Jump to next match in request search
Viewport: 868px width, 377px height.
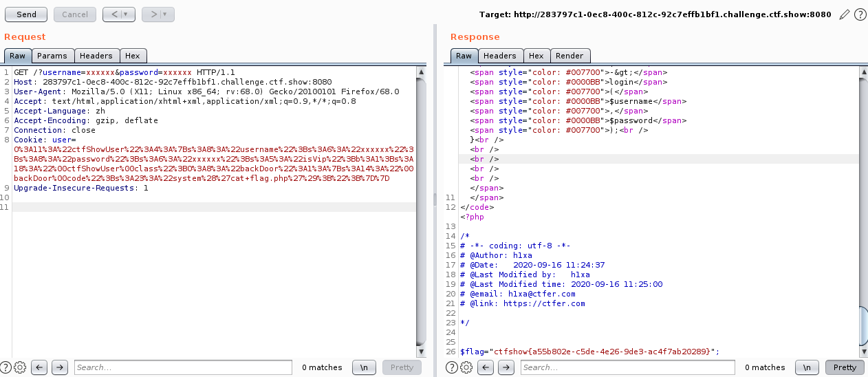pos(60,367)
